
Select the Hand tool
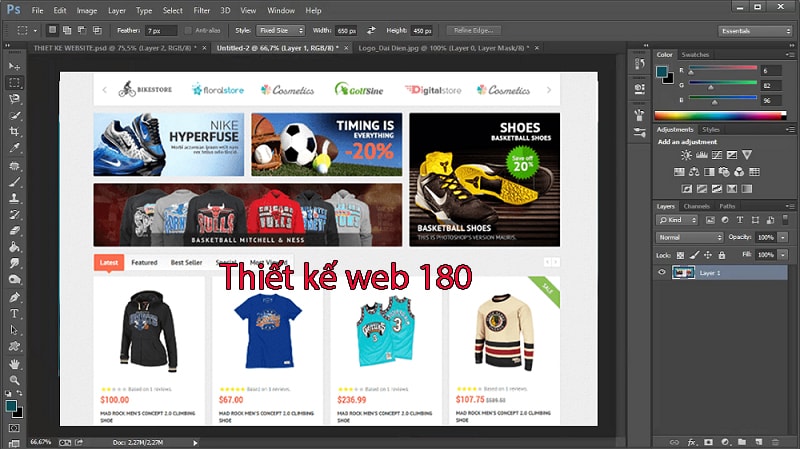pyautogui.click(x=14, y=364)
